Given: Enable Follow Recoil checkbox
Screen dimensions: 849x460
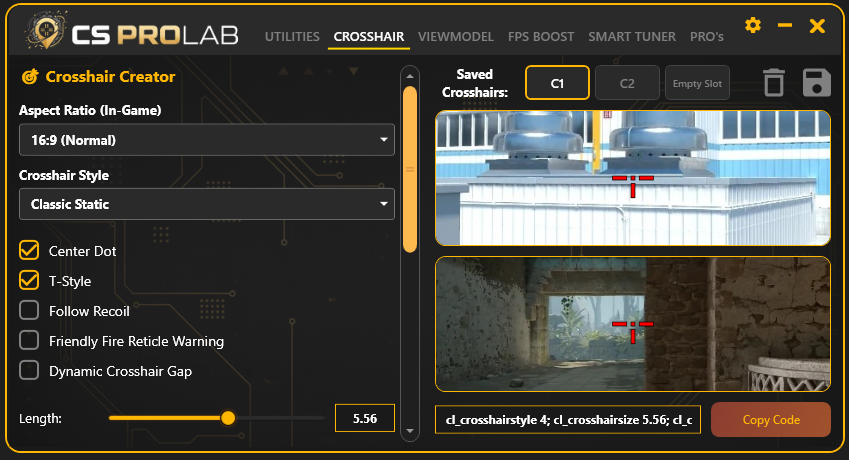Looking at the screenshot, I should 29,311.
